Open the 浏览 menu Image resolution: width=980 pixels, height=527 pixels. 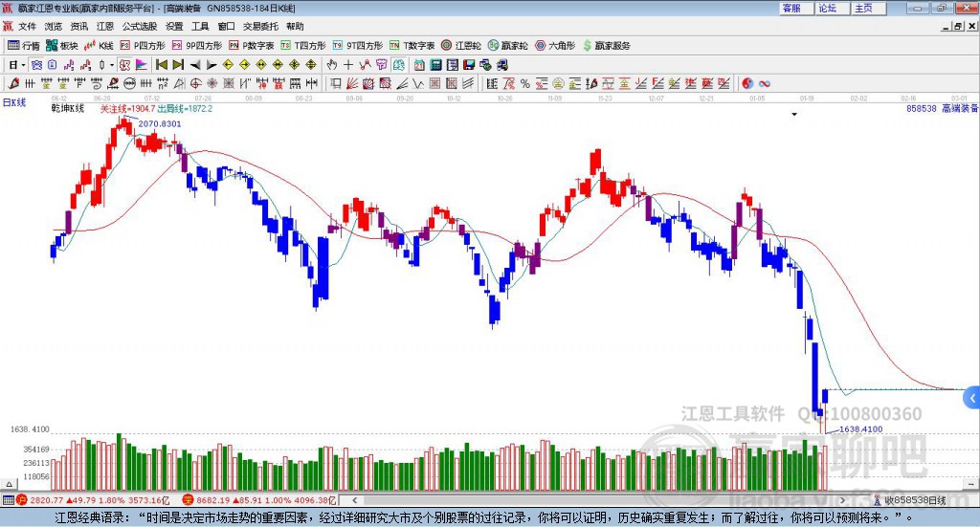54,26
